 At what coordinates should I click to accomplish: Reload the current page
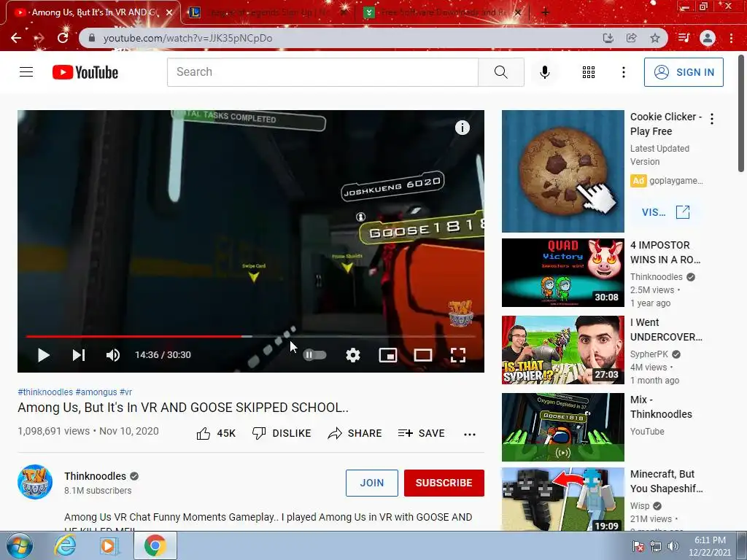click(x=63, y=38)
